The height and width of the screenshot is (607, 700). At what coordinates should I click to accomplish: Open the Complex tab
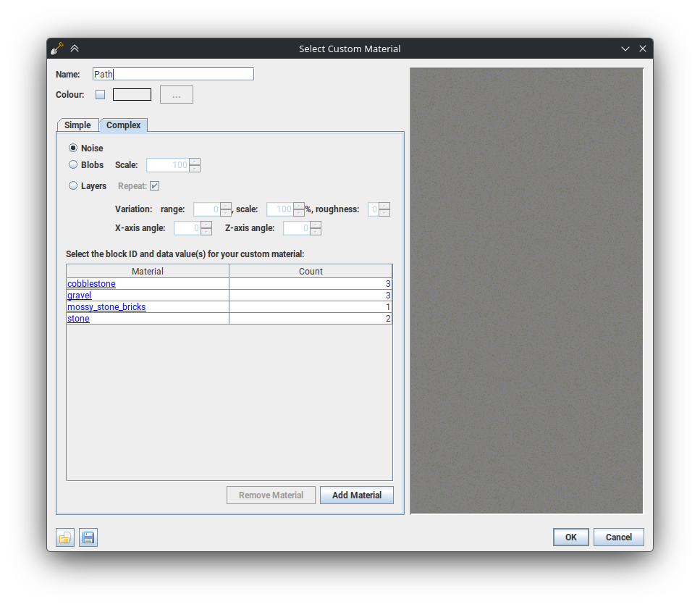pyautogui.click(x=123, y=125)
